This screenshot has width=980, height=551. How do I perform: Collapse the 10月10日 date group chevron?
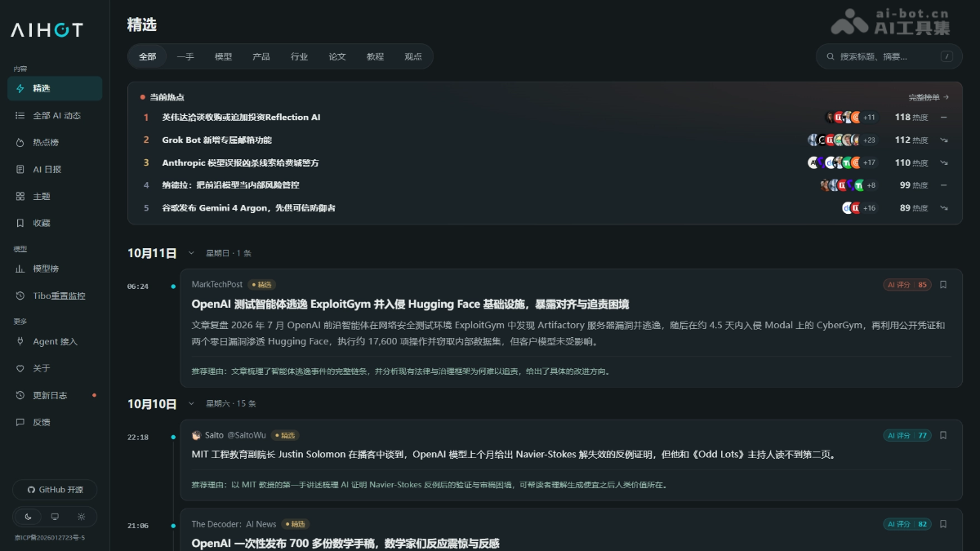[x=191, y=403]
